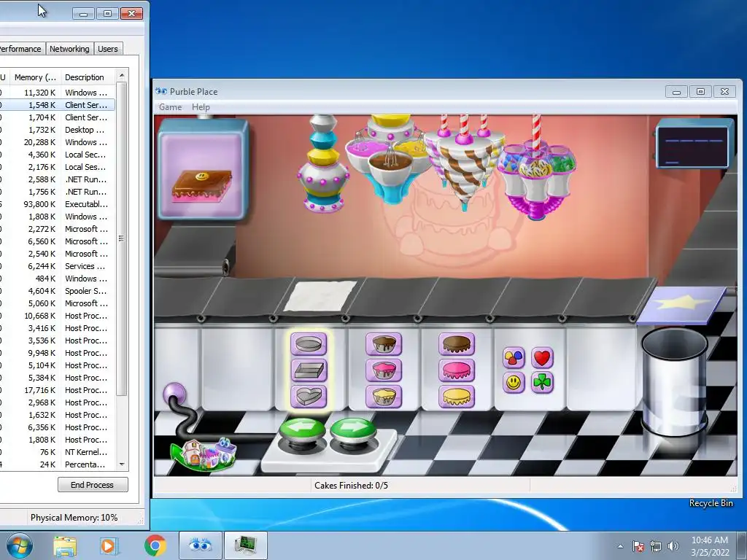Open the Game menu
The image size is (747, 560).
click(x=170, y=107)
